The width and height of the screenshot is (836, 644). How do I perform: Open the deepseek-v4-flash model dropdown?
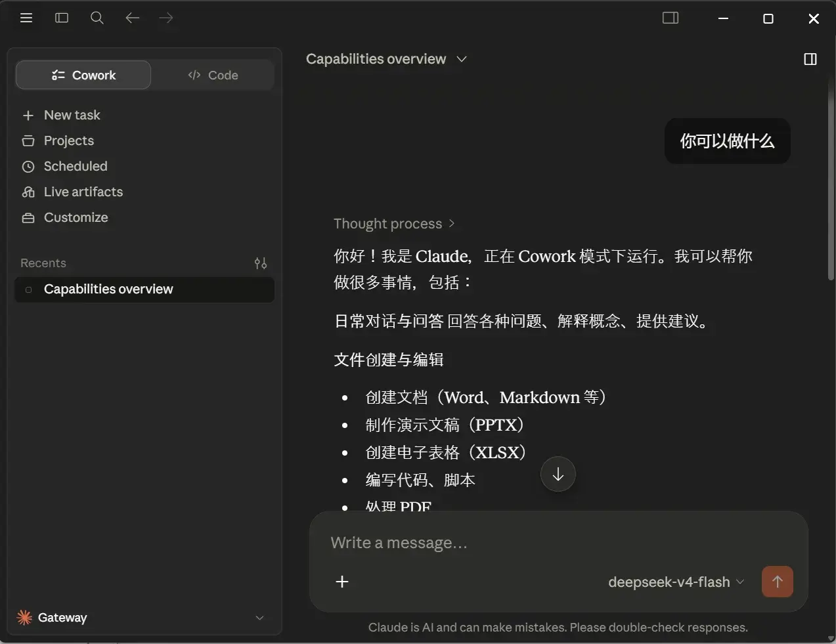coord(676,582)
